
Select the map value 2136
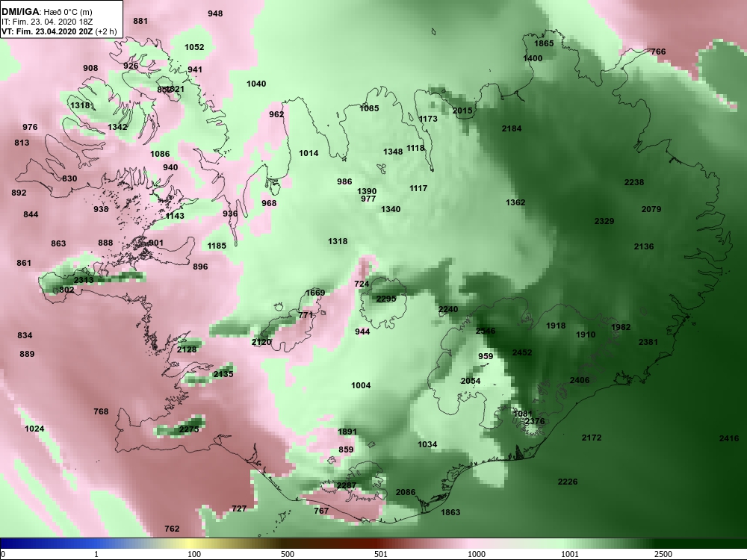pos(644,246)
